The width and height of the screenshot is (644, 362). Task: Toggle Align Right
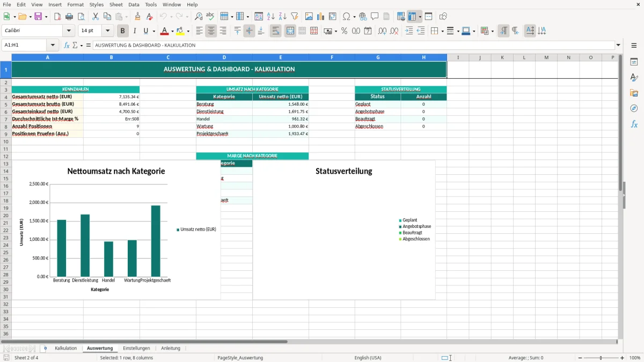click(x=223, y=31)
